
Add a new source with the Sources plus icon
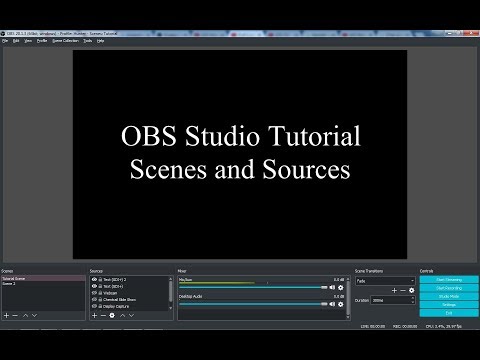95,315
